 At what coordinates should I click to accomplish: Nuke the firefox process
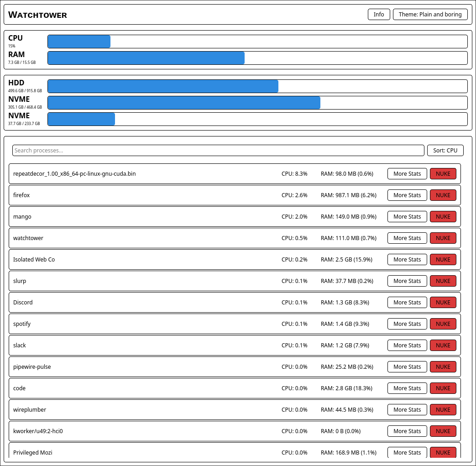[443, 195]
